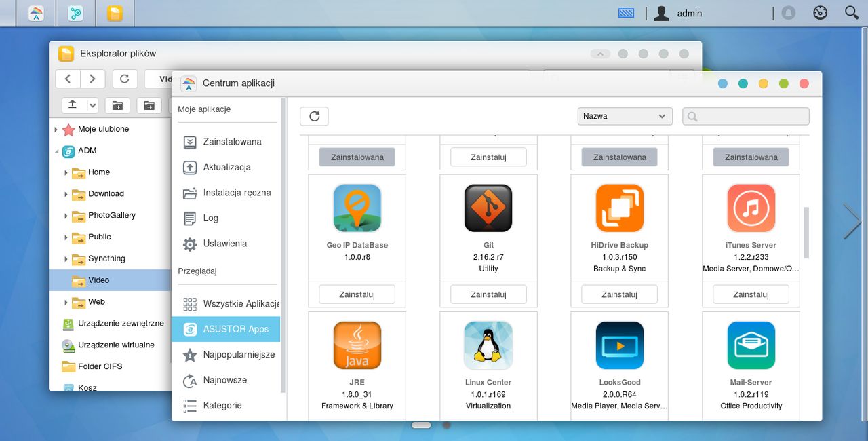Click the App Central title bar icon
The height and width of the screenshot is (441, 868).
[189, 83]
